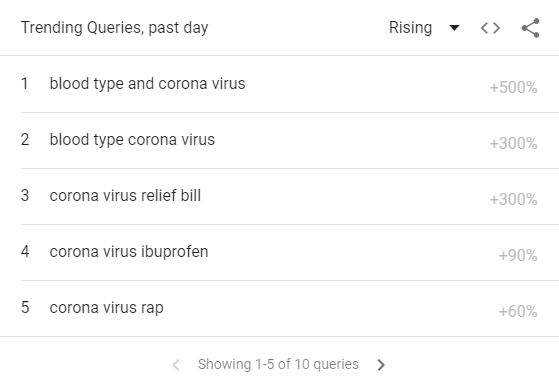Click rank number 1 in list
The width and height of the screenshot is (559, 387).
coord(25,84)
